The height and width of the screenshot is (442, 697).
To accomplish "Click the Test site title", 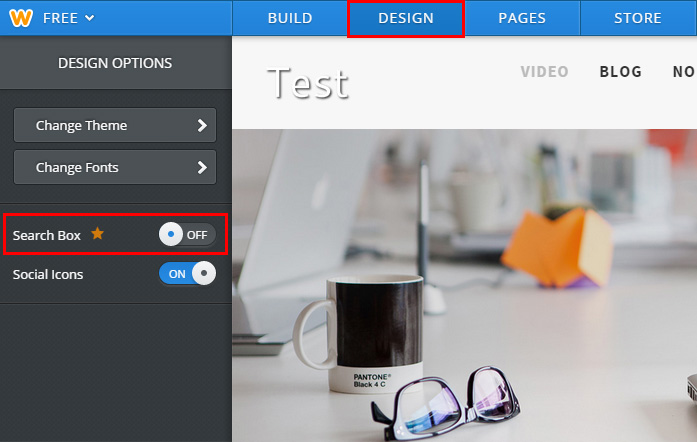I will (x=308, y=83).
